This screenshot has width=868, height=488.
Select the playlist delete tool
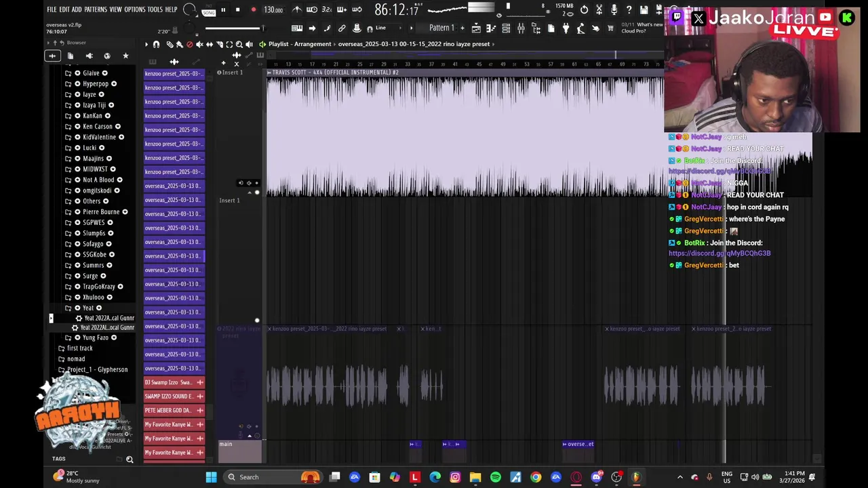pyautogui.click(x=189, y=44)
